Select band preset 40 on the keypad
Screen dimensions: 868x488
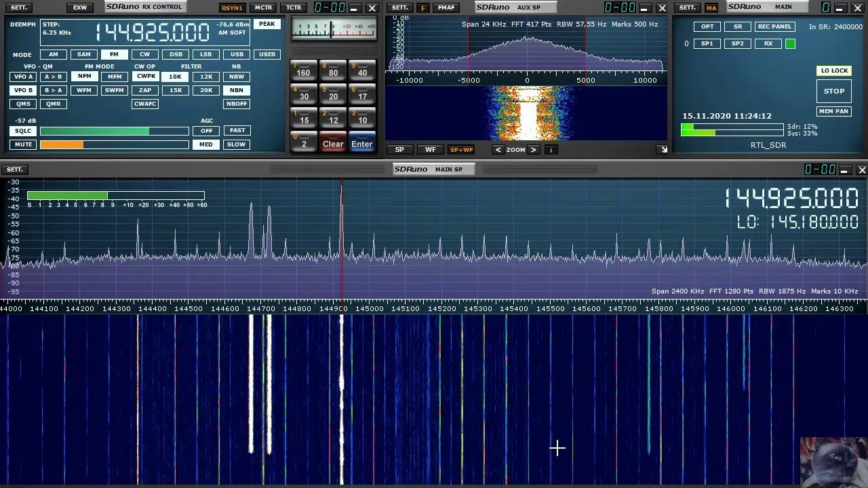click(x=362, y=70)
